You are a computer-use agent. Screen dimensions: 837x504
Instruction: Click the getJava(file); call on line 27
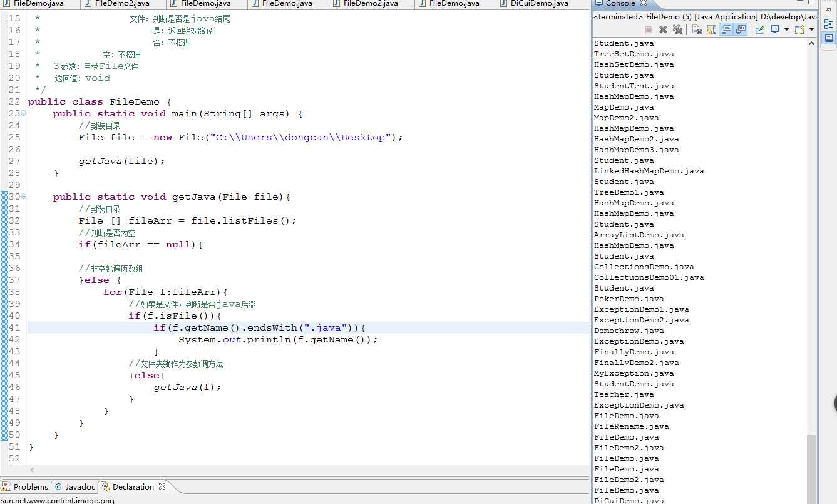click(122, 161)
